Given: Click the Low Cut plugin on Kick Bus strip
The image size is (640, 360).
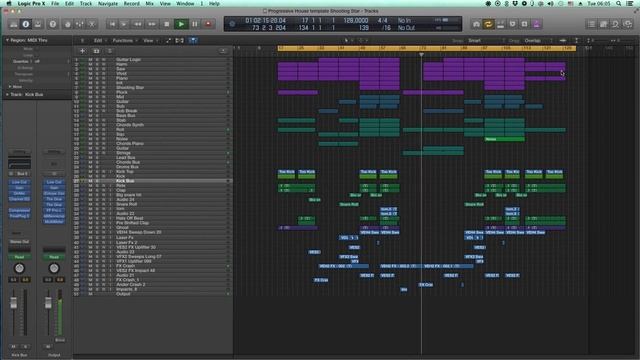Looking at the screenshot, I should pyautogui.click(x=19, y=182).
